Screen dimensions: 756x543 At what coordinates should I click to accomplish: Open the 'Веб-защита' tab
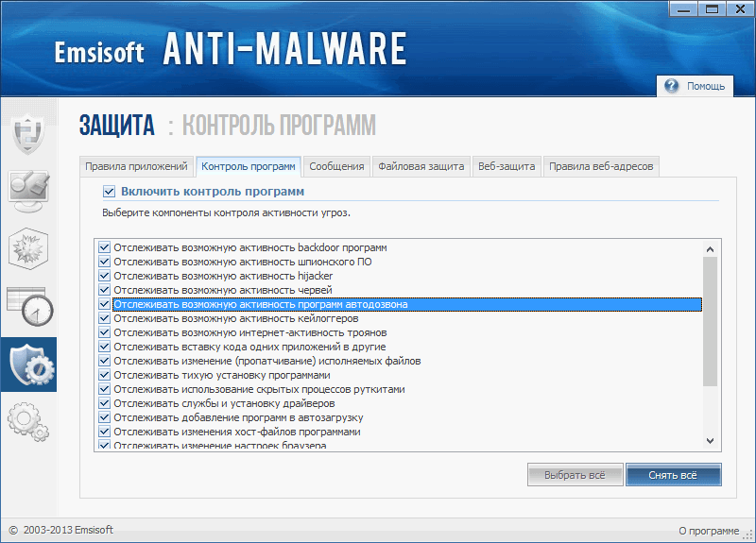(507, 167)
